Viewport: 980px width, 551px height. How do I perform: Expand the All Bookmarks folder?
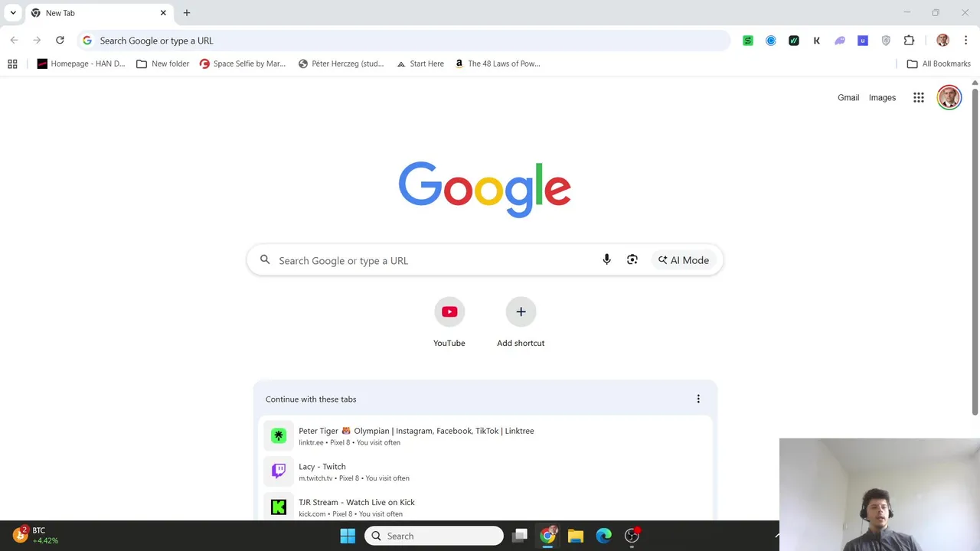click(939, 64)
